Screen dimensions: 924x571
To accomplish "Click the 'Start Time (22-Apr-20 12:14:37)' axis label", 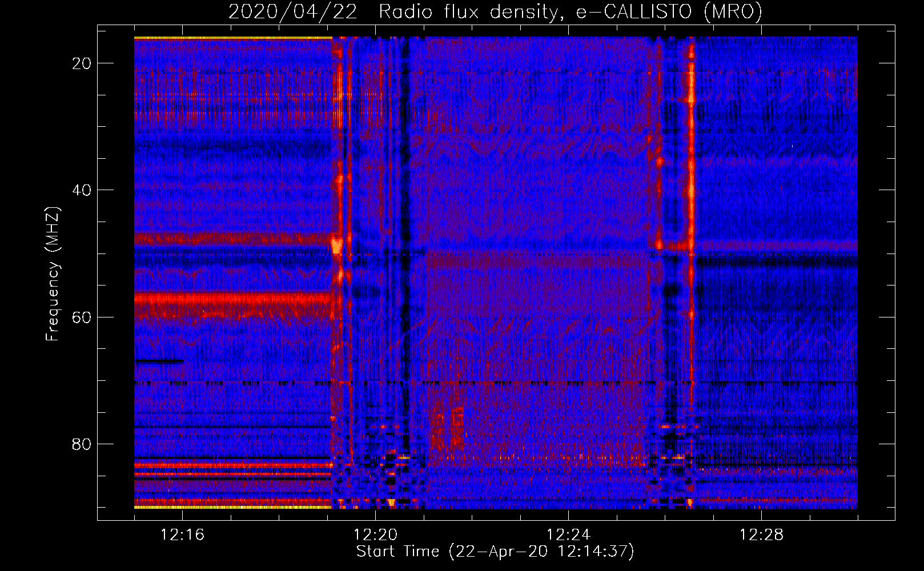I will point(495,552).
